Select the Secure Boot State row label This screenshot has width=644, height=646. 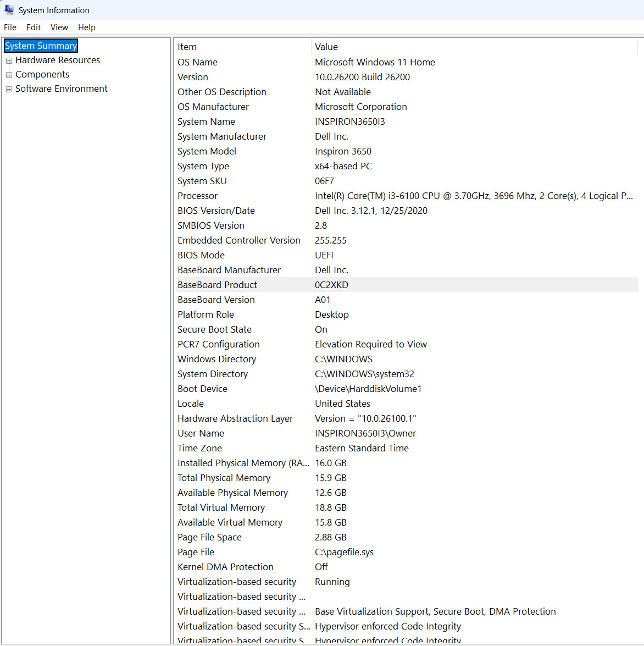pos(214,329)
